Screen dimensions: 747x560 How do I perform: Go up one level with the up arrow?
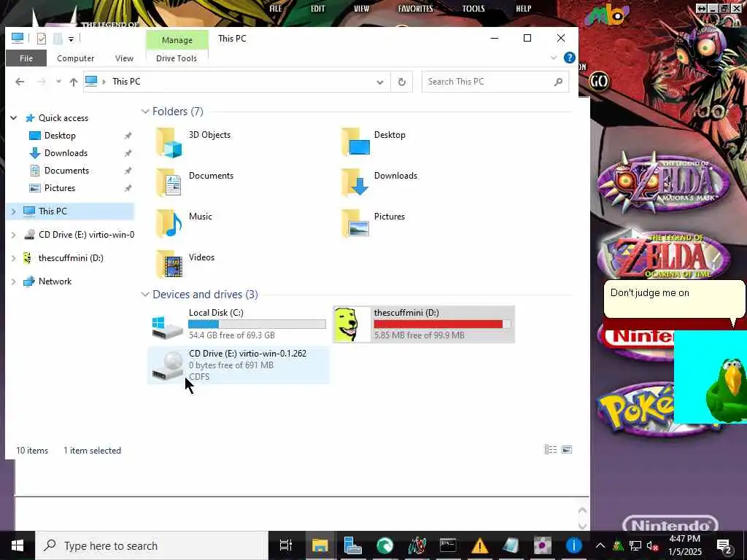click(x=74, y=82)
